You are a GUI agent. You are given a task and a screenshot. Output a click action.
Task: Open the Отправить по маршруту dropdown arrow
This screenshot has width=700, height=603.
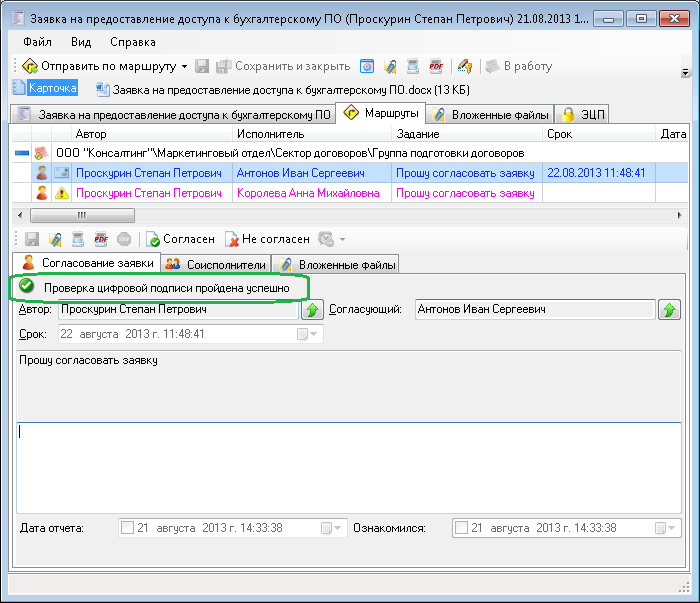click(184, 67)
